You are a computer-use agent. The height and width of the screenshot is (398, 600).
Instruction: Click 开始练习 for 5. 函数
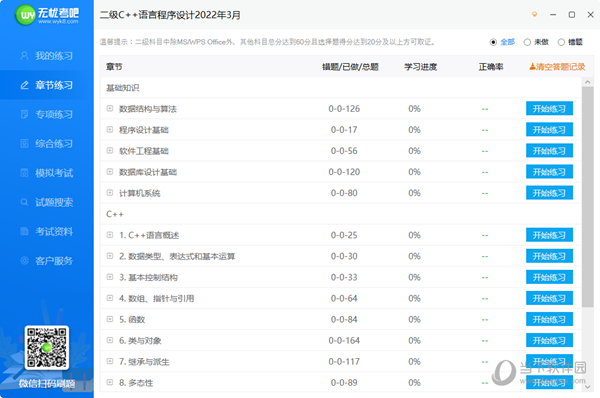pos(549,319)
